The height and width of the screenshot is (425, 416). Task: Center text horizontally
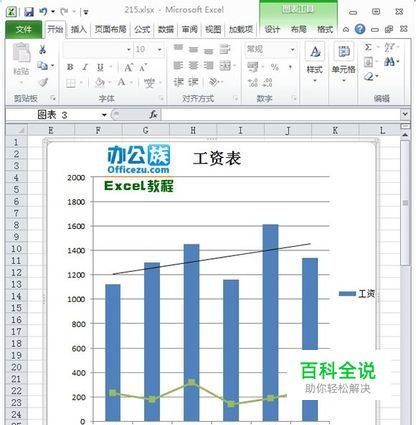(x=193, y=66)
